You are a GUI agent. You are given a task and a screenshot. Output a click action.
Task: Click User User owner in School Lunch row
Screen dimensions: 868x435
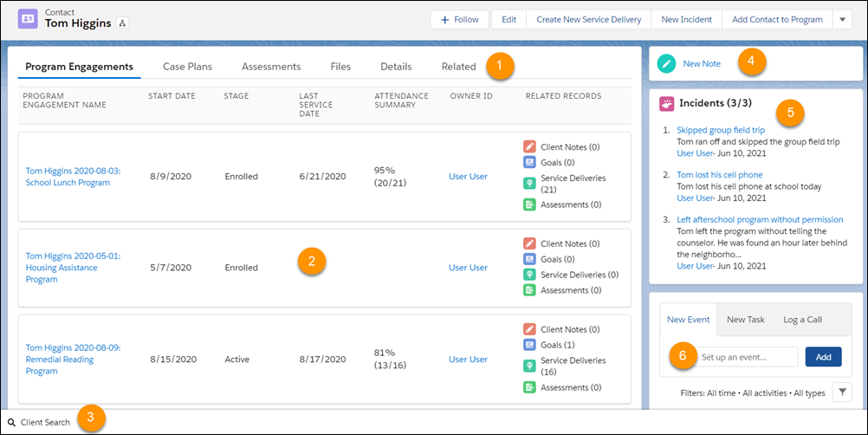pyautogui.click(x=468, y=177)
